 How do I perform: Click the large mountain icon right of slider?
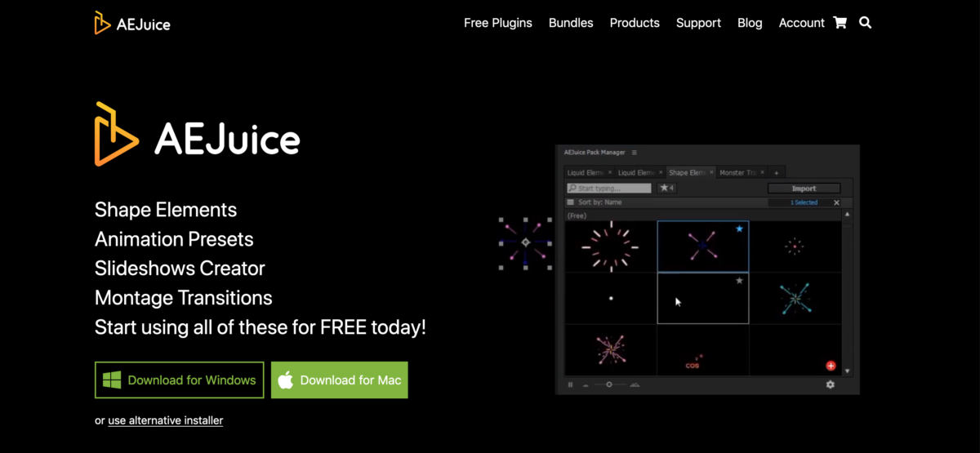635,384
